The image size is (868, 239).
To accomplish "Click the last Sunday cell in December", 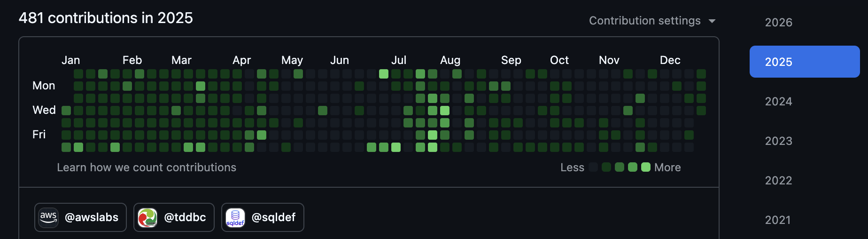I will (701, 74).
